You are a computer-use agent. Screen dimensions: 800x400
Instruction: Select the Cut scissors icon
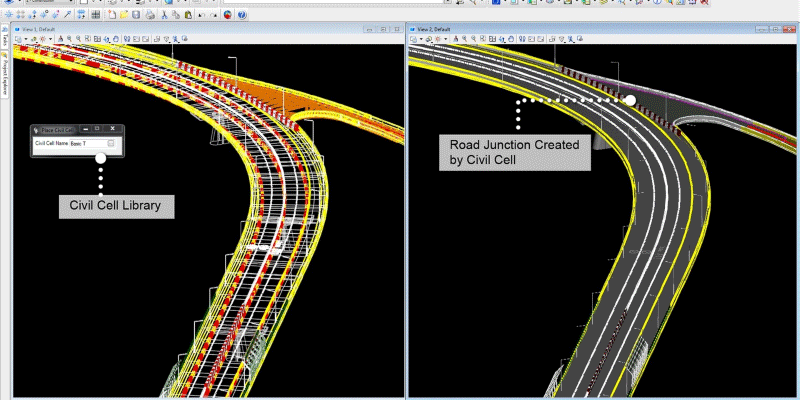coord(163,16)
